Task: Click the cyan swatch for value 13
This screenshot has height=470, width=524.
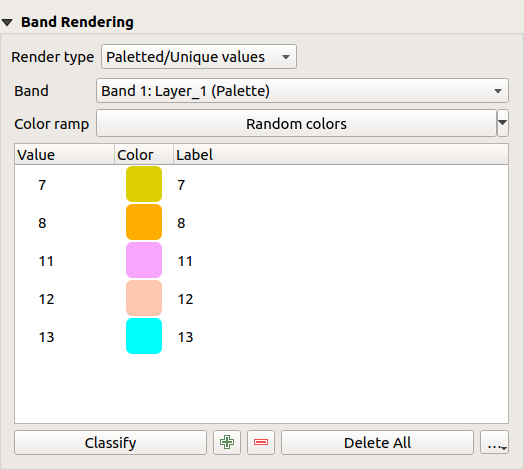Action: pyautogui.click(x=144, y=336)
